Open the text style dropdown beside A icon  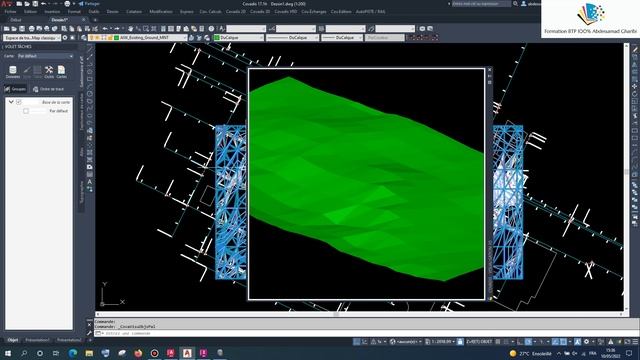(246, 29)
